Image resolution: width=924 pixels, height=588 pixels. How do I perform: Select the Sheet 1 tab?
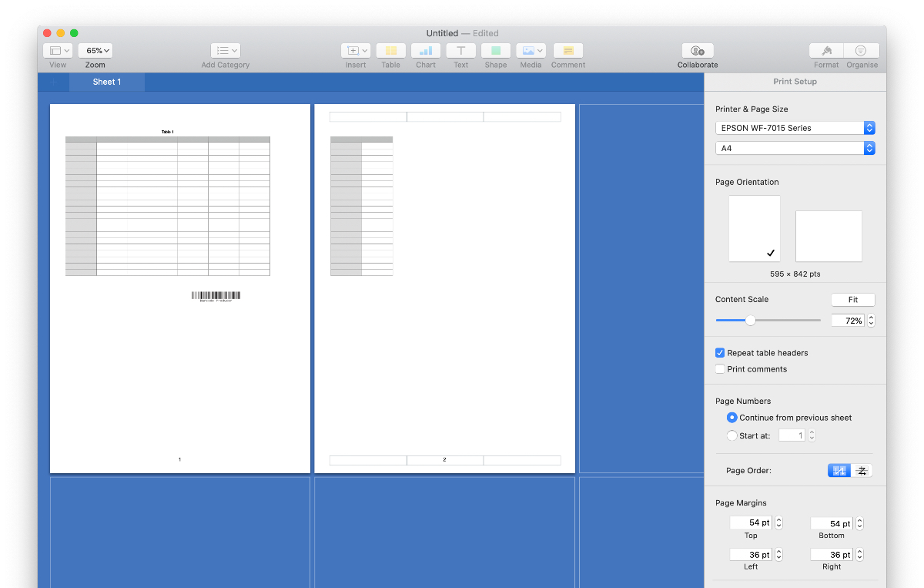point(107,82)
